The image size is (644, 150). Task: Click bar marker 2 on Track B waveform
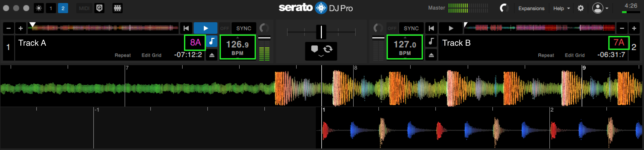(x=552, y=110)
